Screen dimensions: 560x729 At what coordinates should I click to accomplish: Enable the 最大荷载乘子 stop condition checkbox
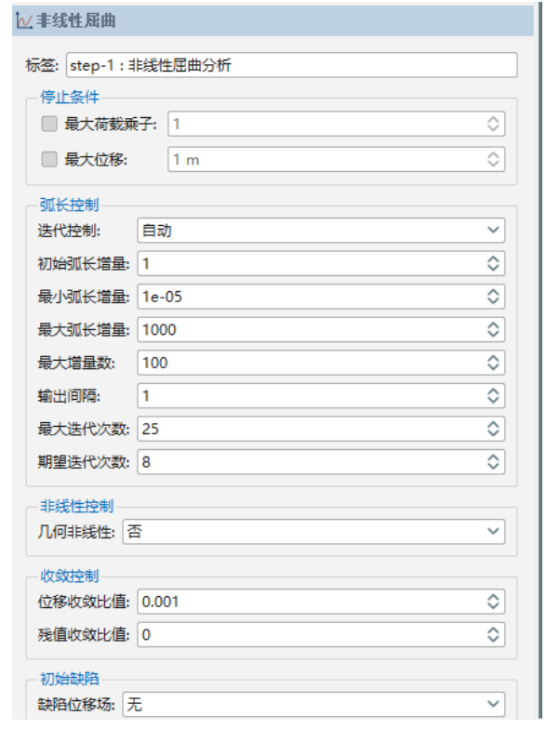(x=49, y=124)
